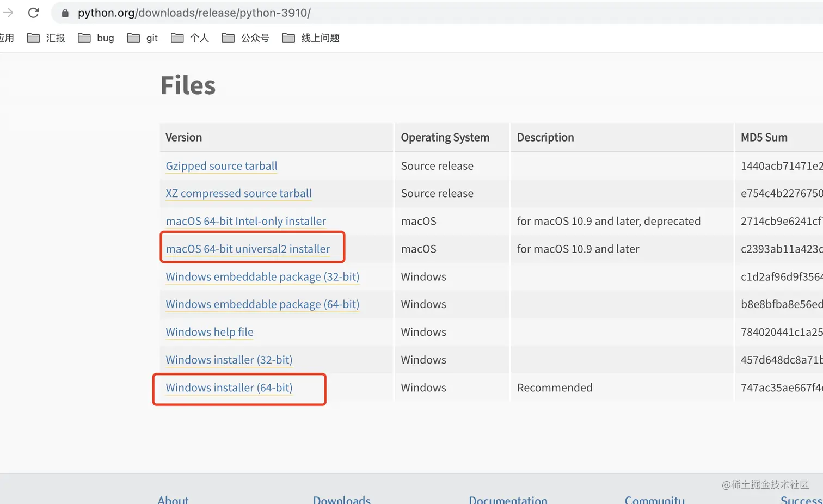
Task: Open the Community footer link
Action: tap(655, 500)
